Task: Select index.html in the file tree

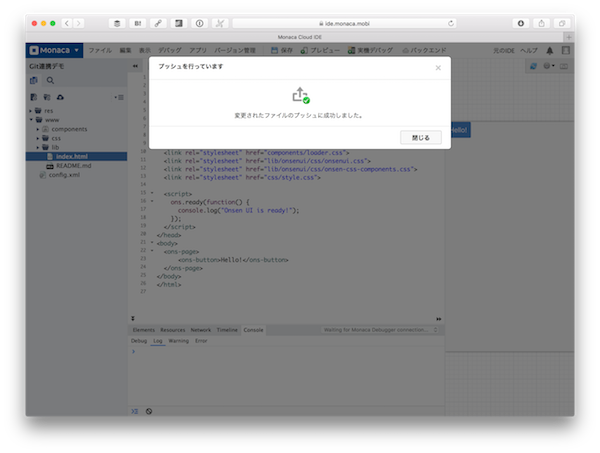Action: click(77, 156)
